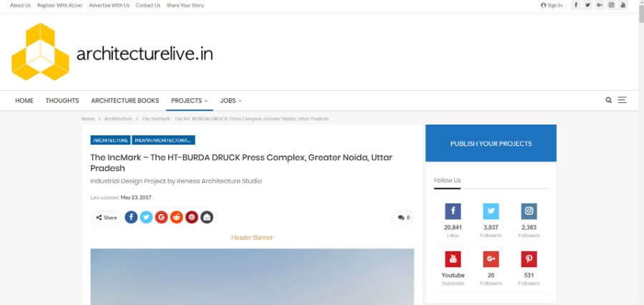The image size is (644, 305).
Task: Click PUBLISH YOUR PROJECTS button
Action: [491, 143]
